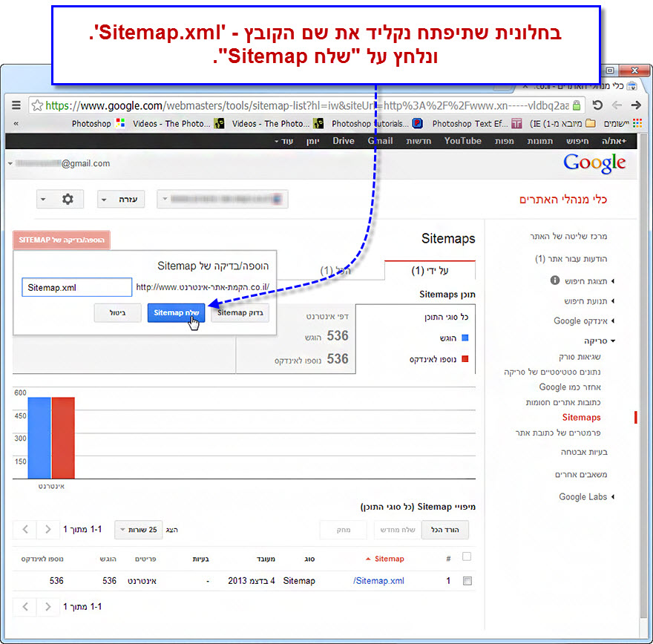Image resolution: width=653 pixels, height=644 pixels.
Task: Open the /Sitemap.xml link in the table
Action: 378,581
